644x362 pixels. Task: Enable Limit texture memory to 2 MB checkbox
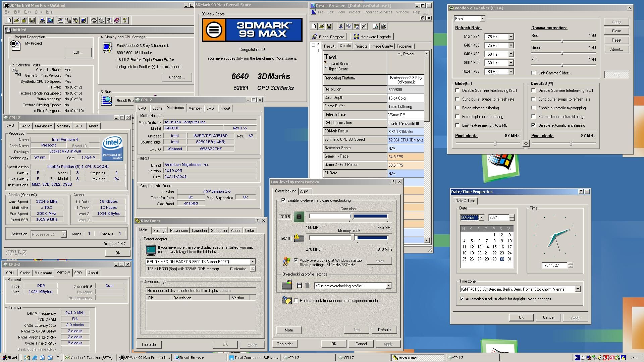pos(457,125)
